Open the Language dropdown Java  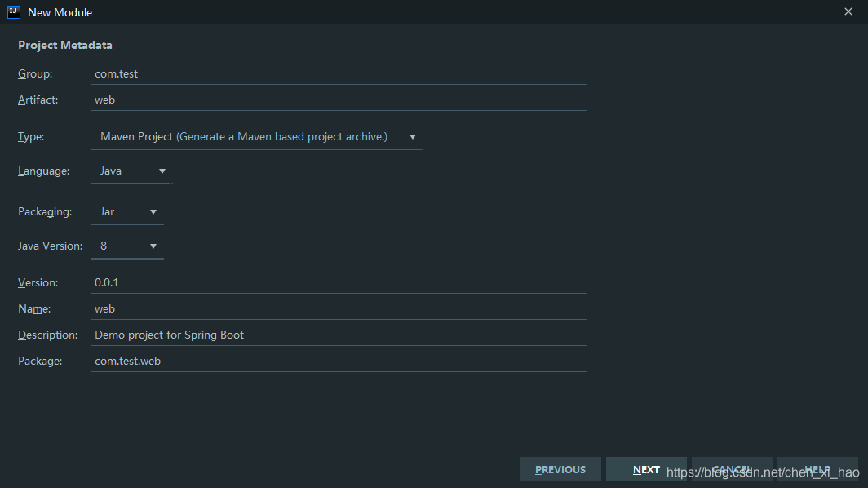(132, 171)
